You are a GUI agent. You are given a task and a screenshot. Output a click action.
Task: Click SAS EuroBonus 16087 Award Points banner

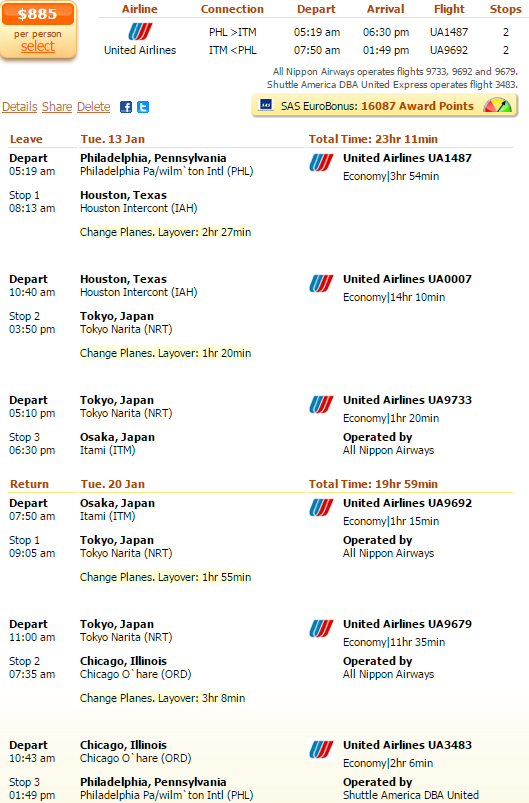pos(385,106)
